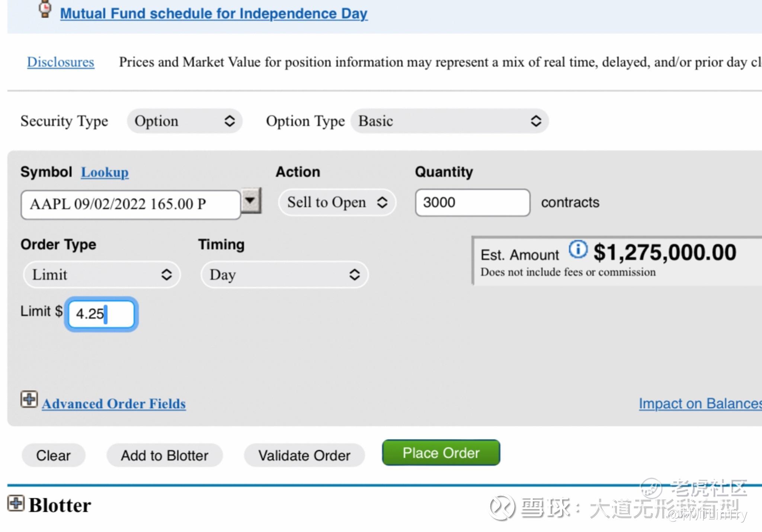Click Add to Blotter button

[165, 455]
